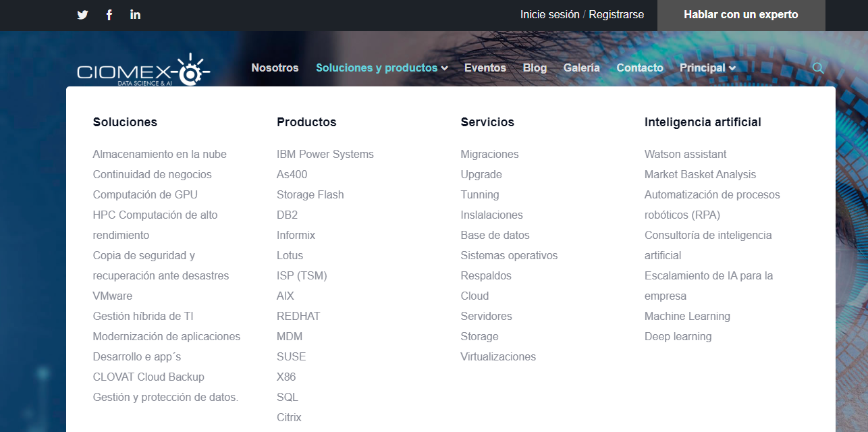Go to the Eventos page

pyautogui.click(x=485, y=67)
